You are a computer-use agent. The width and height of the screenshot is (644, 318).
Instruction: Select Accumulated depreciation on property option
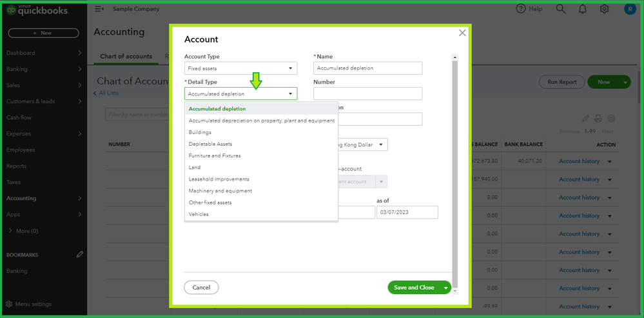tap(262, 121)
